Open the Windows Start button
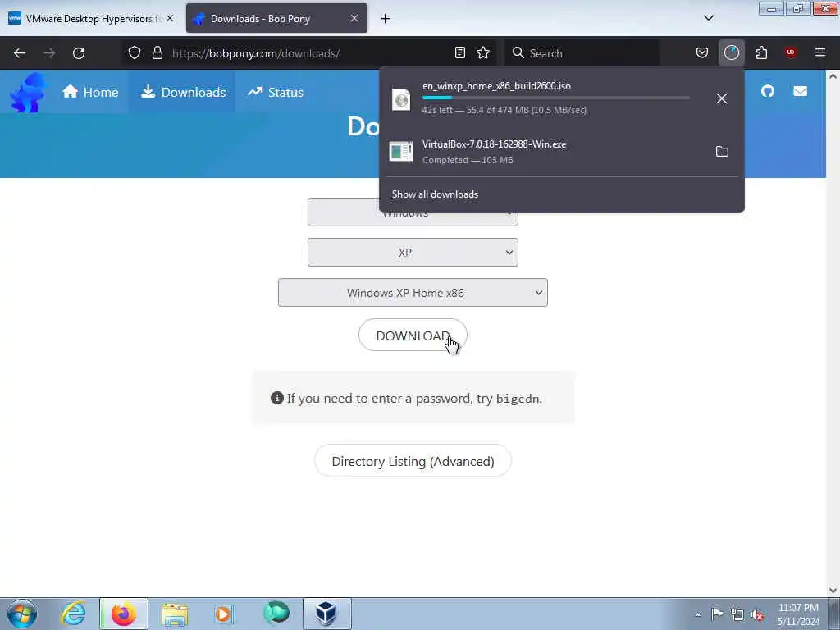 [22, 614]
